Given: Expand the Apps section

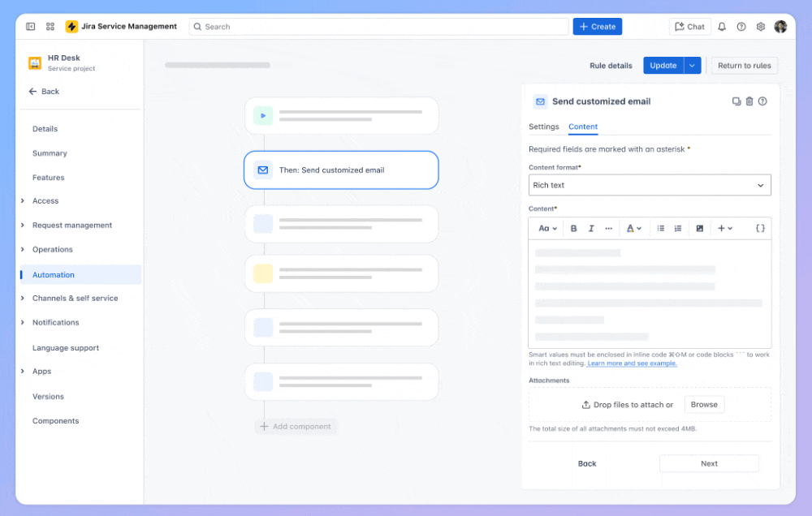Looking at the screenshot, I should tap(22, 371).
